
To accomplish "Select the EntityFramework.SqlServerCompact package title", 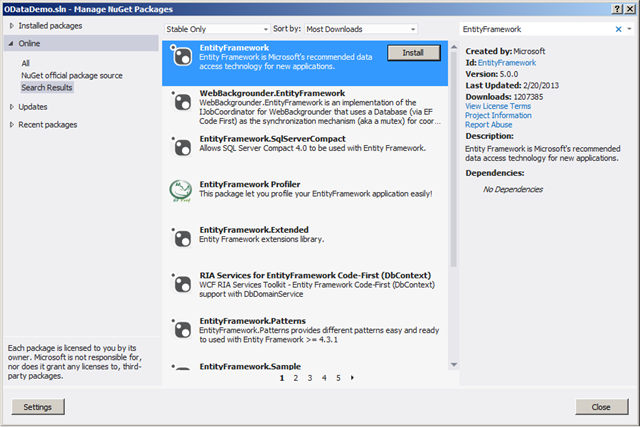I will [272, 139].
